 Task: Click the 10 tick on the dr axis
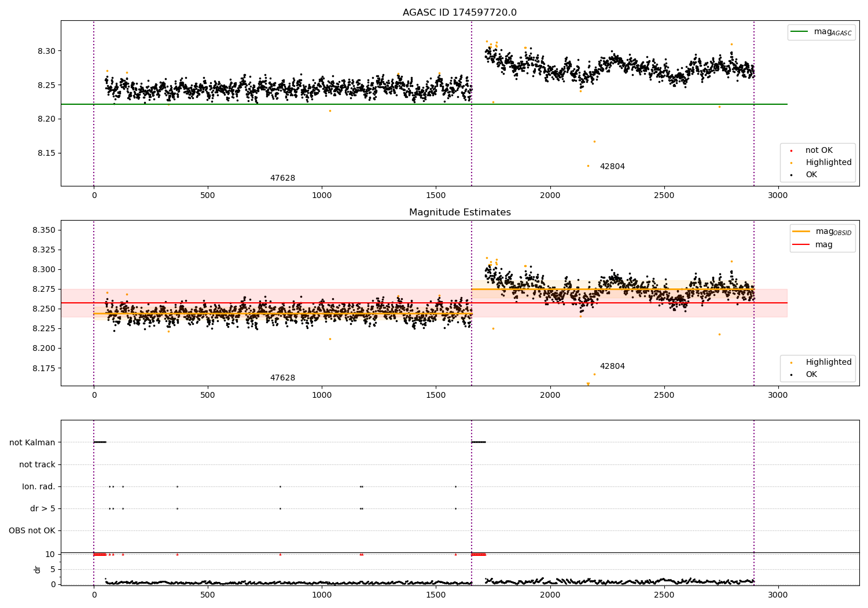click(50, 554)
